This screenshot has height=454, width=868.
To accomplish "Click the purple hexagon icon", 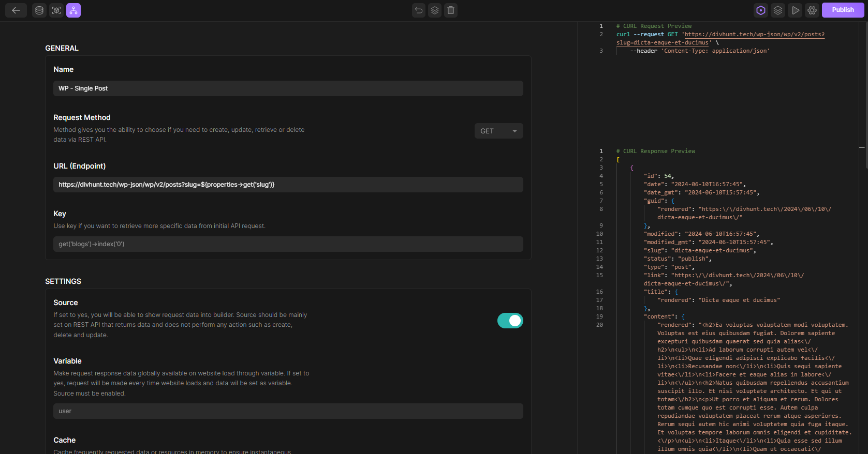I will (761, 10).
